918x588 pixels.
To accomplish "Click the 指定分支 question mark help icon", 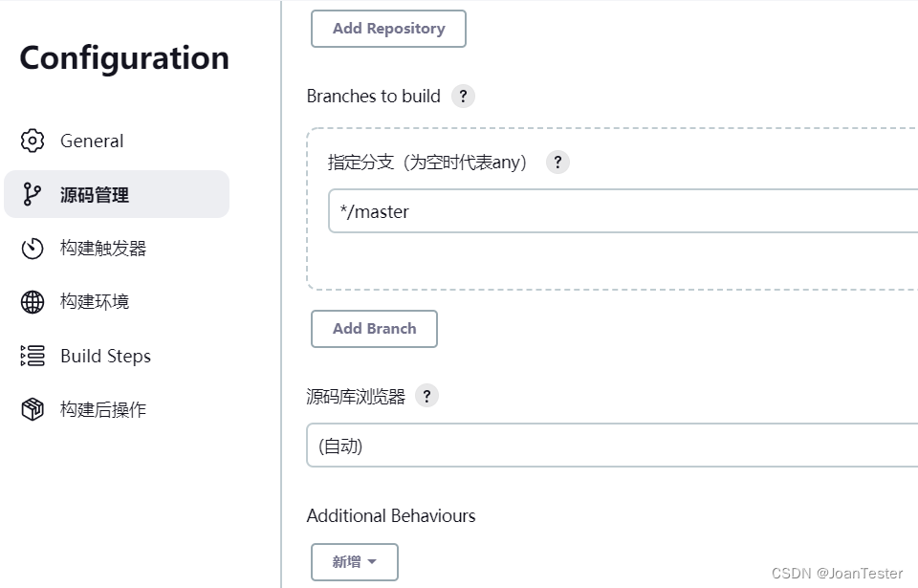I will coord(557,163).
